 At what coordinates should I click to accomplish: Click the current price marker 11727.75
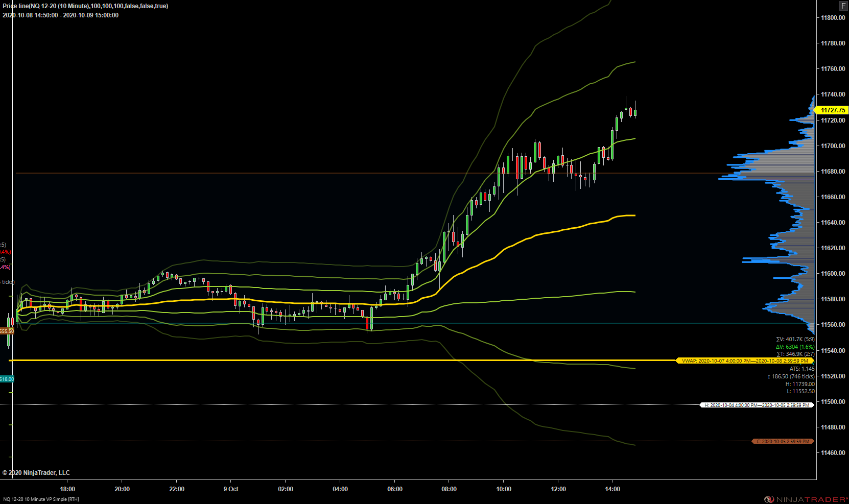[x=832, y=110]
